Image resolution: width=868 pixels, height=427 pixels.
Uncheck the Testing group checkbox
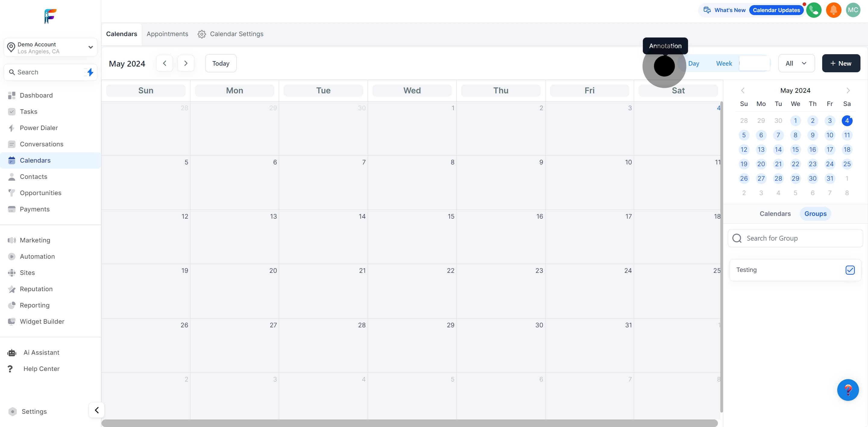(850, 270)
